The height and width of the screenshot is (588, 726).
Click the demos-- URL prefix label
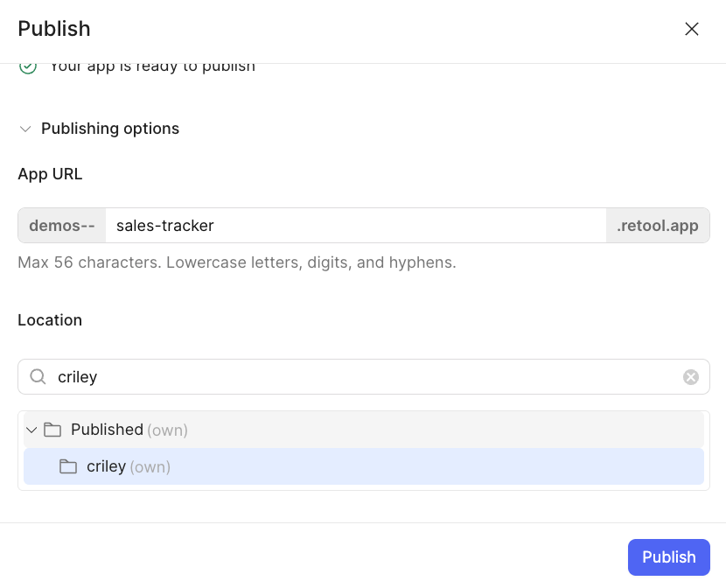tap(62, 226)
